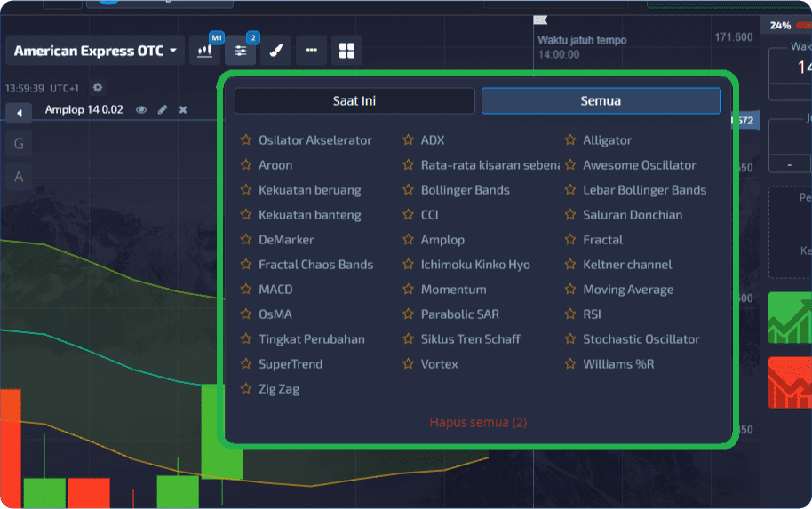812x509 pixels.
Task: Favorite the Alligator star
Action: pyautogui.click(x=570, y=139)
